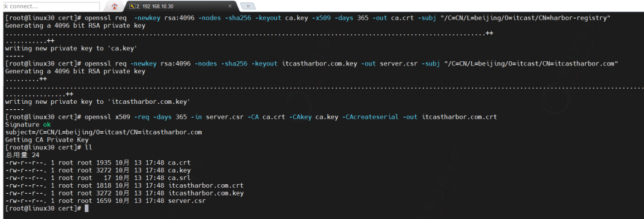Viewport: 644px width, 219px height.
Task: Click the -x509 flag in the first command
Action: [321, 18]
